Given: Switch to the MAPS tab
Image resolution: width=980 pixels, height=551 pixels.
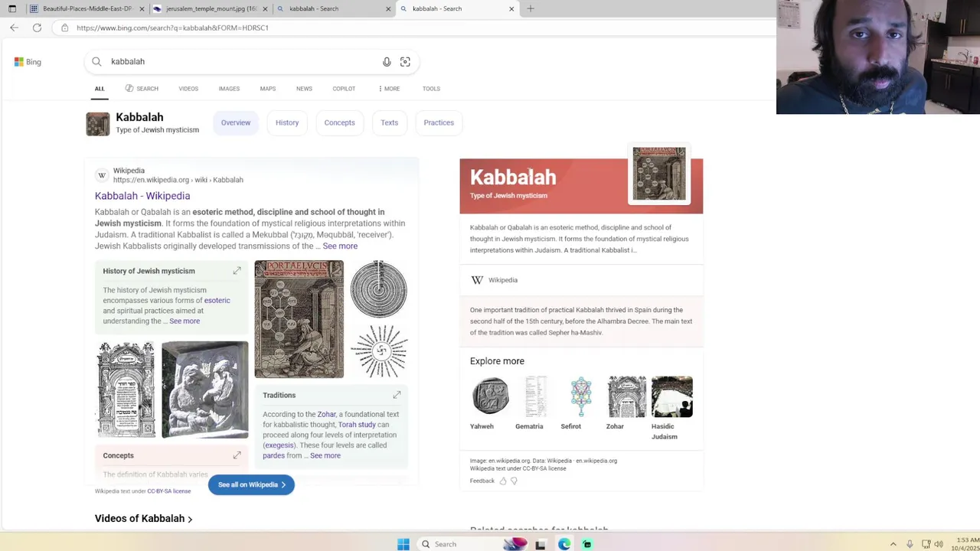Looking at the screenshot, I should click(x=268, y=89).
